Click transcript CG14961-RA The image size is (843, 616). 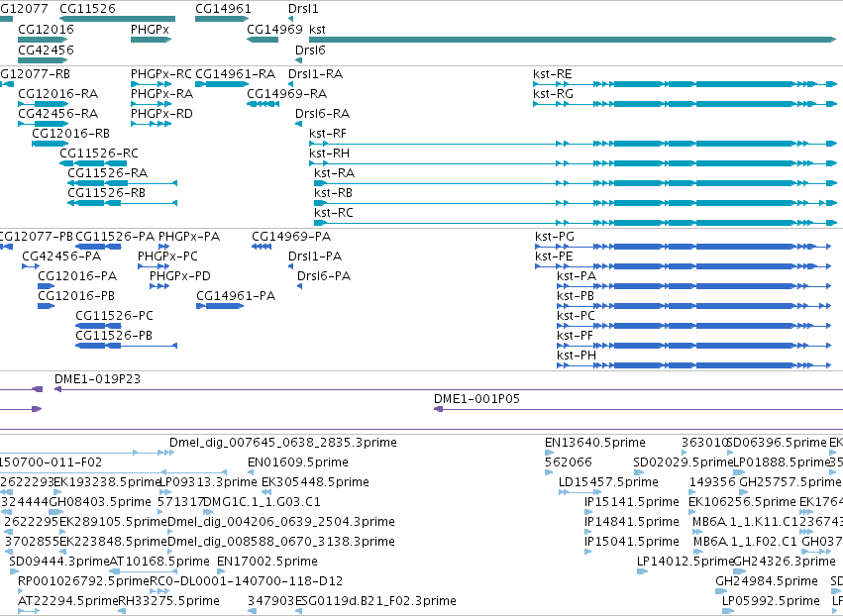[x=235, y=73]
